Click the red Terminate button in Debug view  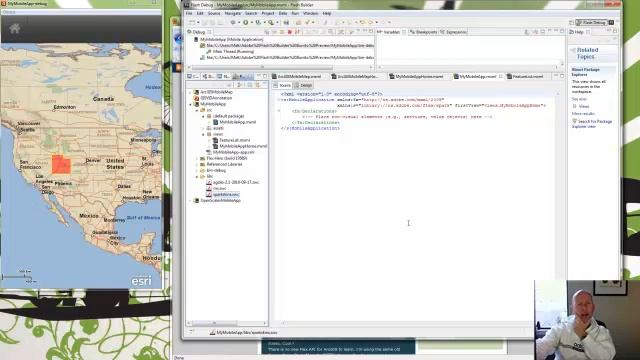[290, 32]
